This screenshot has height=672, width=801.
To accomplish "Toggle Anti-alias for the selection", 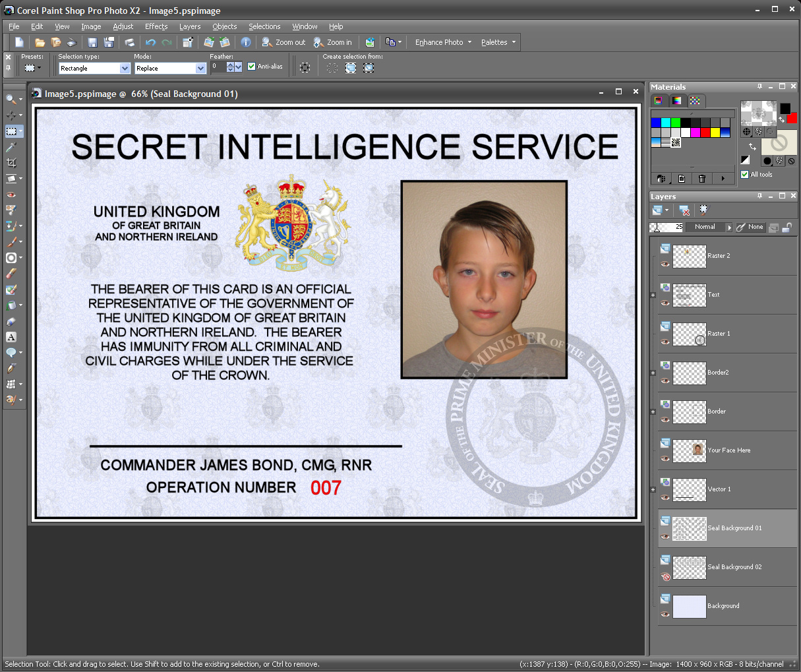I will pyautogui.click(x=251, y=66).
